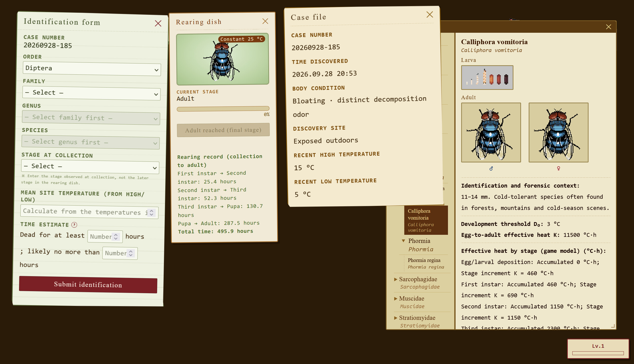Click the Lv.1 experience level indicator
634x364 pixels.
point(598,349)
